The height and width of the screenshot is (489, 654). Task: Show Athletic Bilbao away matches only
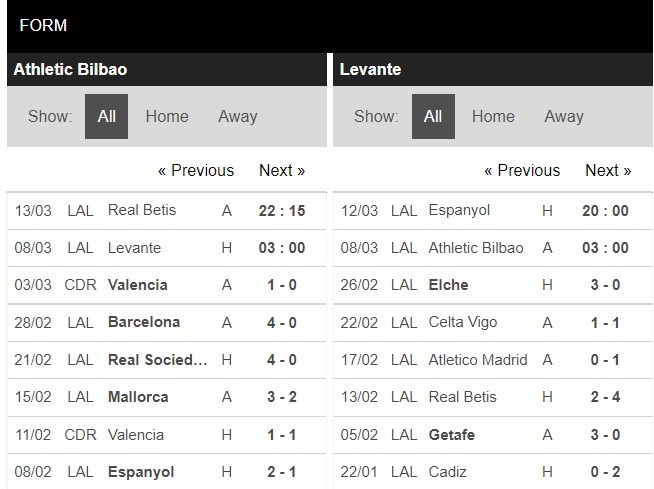point(238,116)
